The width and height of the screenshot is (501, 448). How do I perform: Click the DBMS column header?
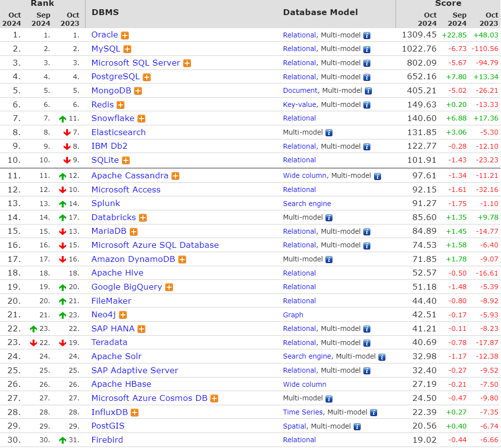click(105, 13)
